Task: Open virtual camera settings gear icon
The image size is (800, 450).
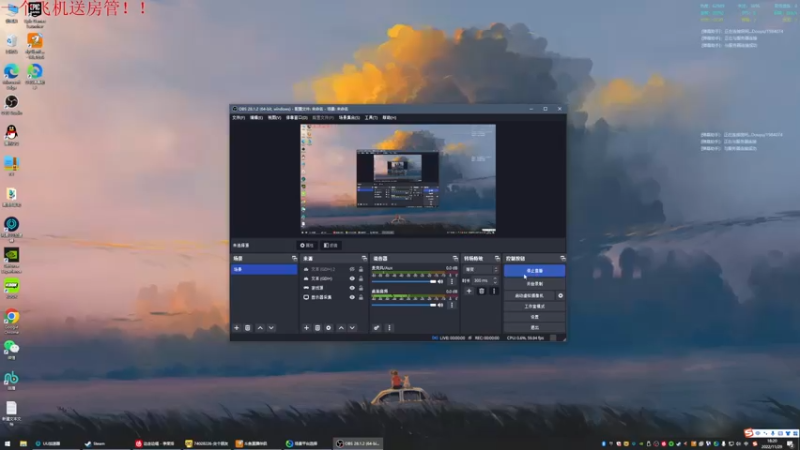Action: click(x=560, y=295)
